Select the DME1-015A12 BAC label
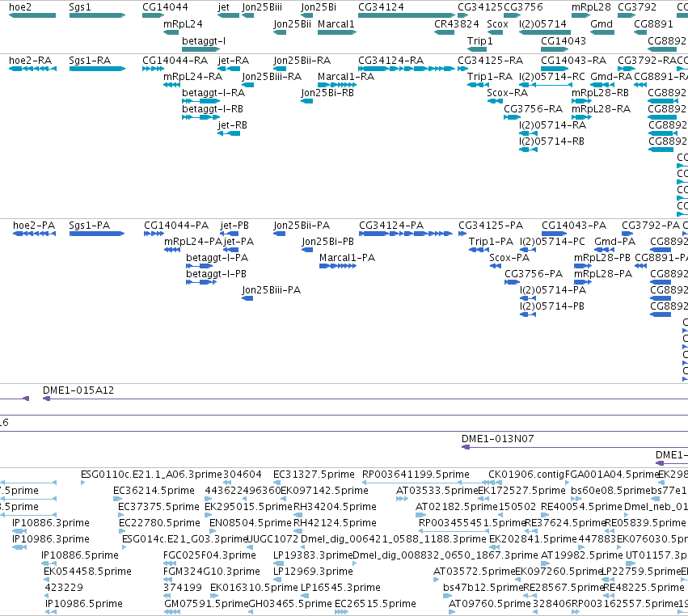The image size is (688, 616). [x=78, y=390]
